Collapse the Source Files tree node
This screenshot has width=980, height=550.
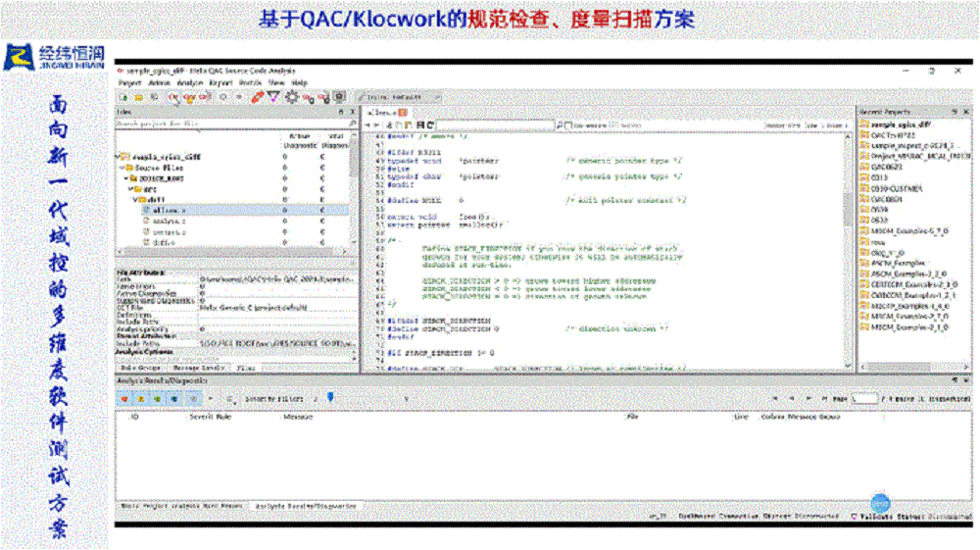pyautogui.click(x=122, y=168)
